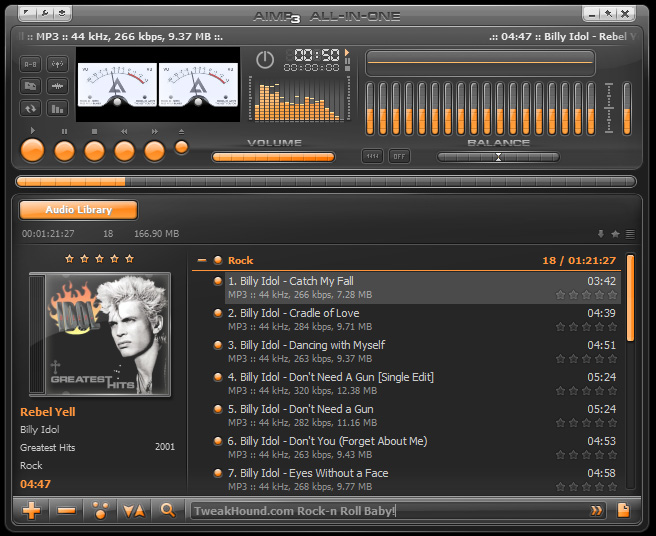This screenshot has height=536, width=656.
Task: Click the spectrum analyzer display
Action: pos(300,99)
